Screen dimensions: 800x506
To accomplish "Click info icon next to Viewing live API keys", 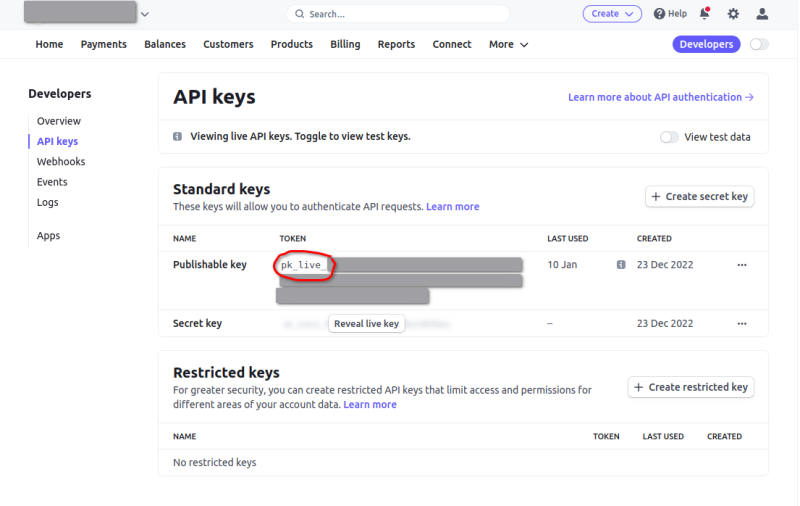I will click(178, 137).
